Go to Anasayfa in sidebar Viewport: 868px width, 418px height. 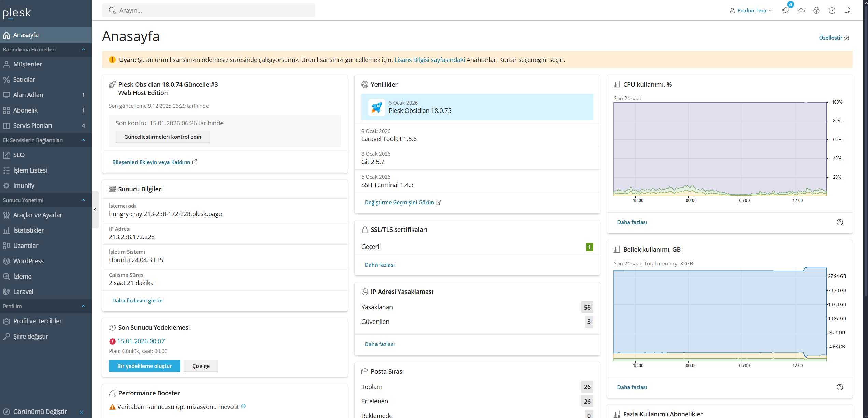46,35
